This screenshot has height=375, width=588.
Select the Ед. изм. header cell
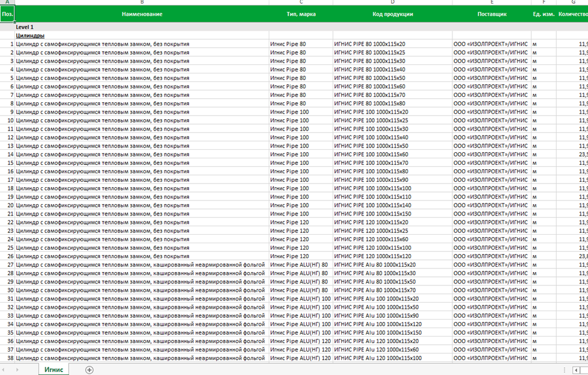[x=544, y=14]
